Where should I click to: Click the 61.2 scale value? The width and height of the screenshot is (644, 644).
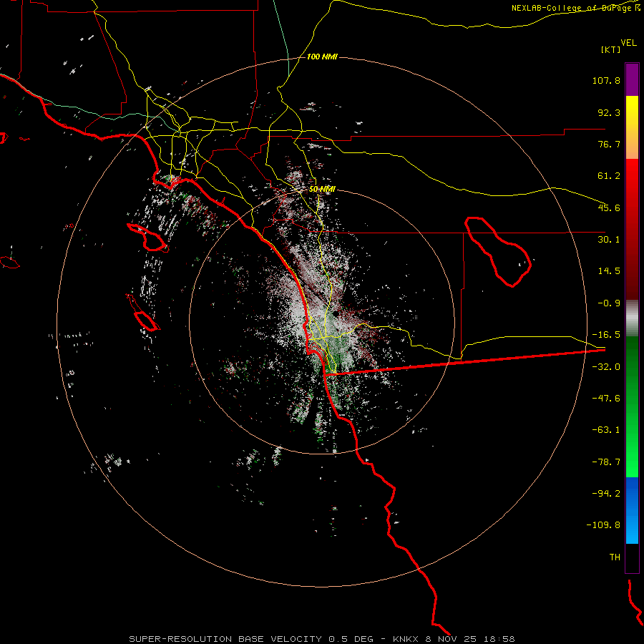click(x=609, y=176)
